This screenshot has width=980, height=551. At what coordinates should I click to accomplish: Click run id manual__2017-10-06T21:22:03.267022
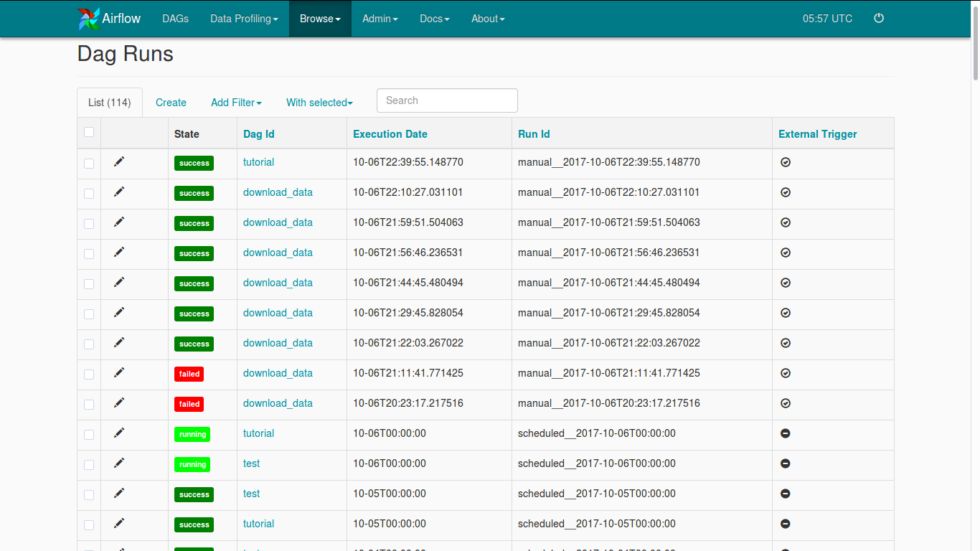[609, 343]
